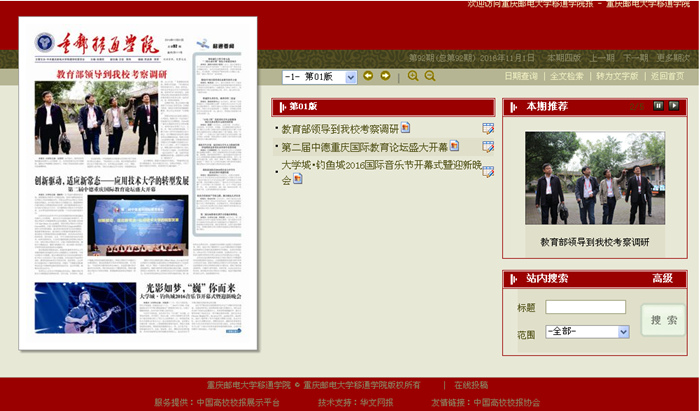
Task: Open the 高级 advanced search link
Action: coord(662,278)
